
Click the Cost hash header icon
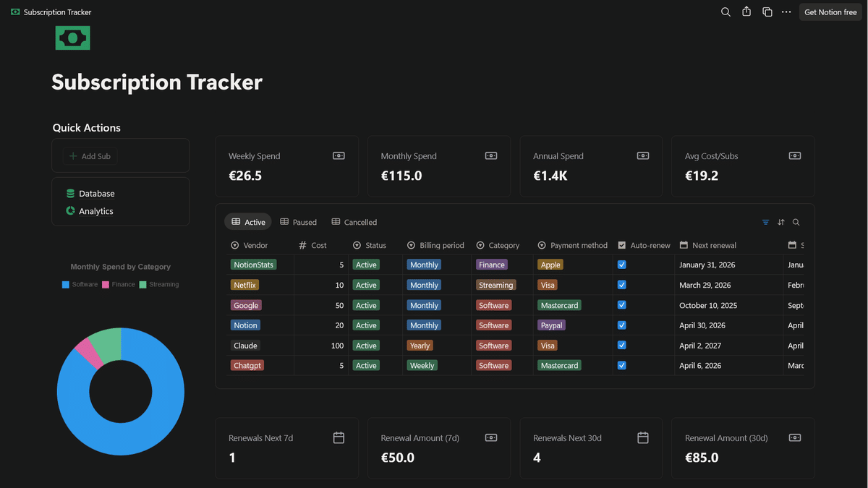tap(303, 245)
